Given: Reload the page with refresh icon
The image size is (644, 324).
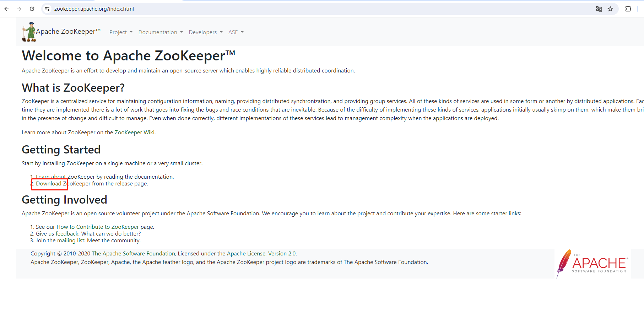Looking at the screenshot, I should point(32,9).
